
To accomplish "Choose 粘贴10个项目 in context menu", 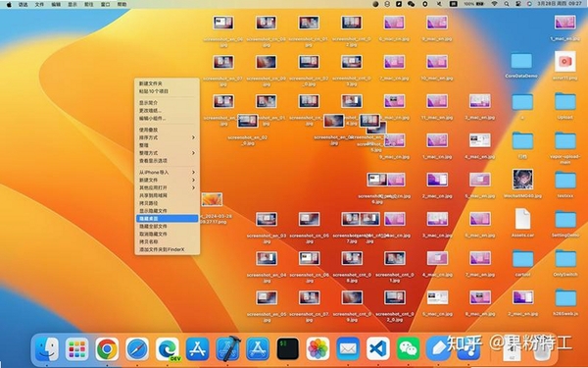I will 168,91.
